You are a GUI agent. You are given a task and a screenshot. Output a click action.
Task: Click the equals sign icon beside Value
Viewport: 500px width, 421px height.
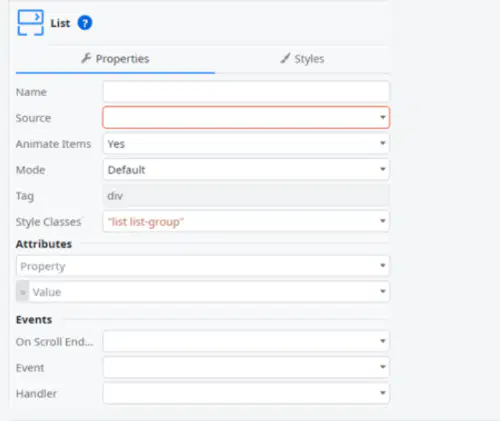coord(23,292)
